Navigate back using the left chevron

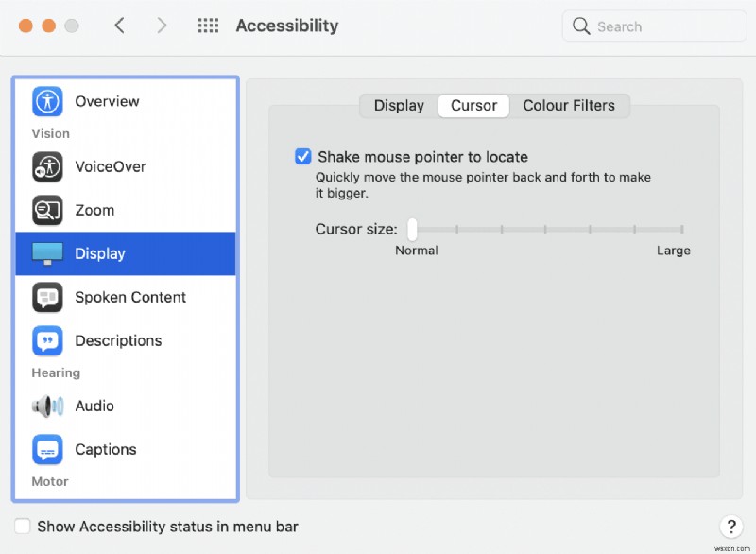(119, 26)
